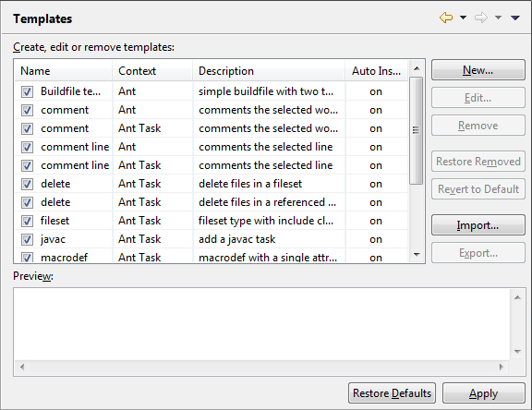The height and width of the screenshot is (410, 532).
Task: Uncheck the javac template checkbox
Action: (27, 239)
